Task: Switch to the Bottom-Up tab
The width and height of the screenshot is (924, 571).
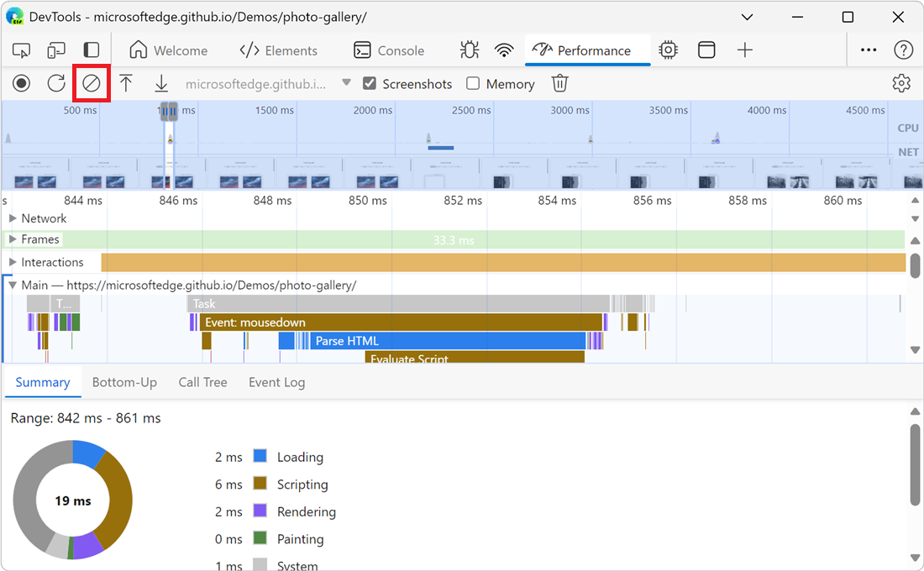Action: pyautogui.click(x=124, y=382)
